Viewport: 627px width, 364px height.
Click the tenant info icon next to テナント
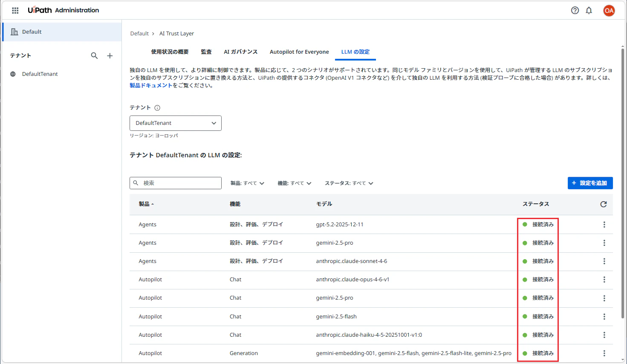157,108
